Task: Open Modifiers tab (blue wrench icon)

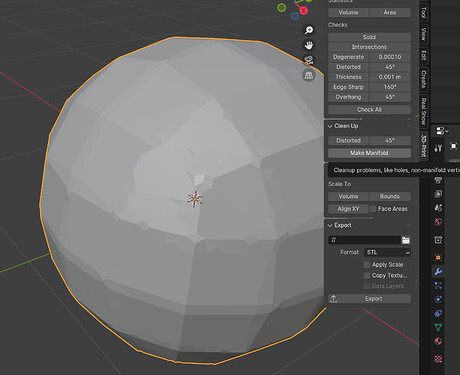Action: [x=438, y=271]
